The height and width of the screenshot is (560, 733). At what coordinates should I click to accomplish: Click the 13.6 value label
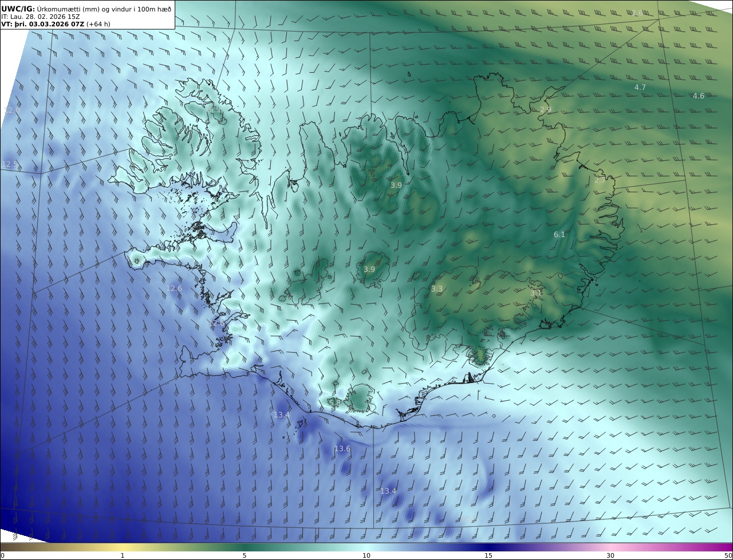342,448
